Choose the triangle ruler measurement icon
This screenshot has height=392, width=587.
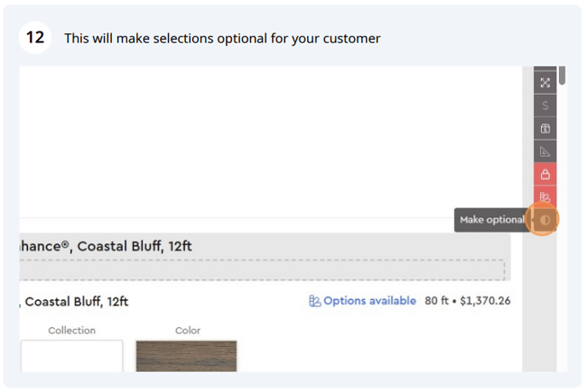pos(545,152)
